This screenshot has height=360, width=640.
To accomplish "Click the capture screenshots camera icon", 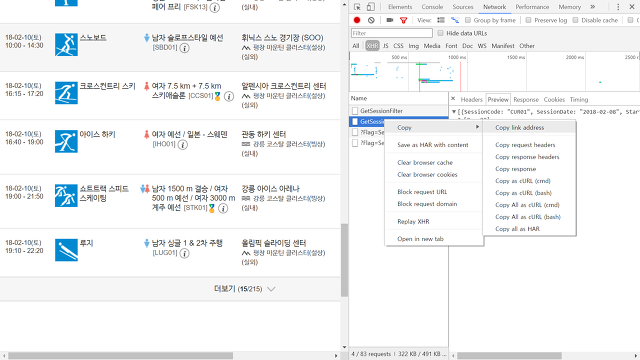I will [x=390, y=20].
